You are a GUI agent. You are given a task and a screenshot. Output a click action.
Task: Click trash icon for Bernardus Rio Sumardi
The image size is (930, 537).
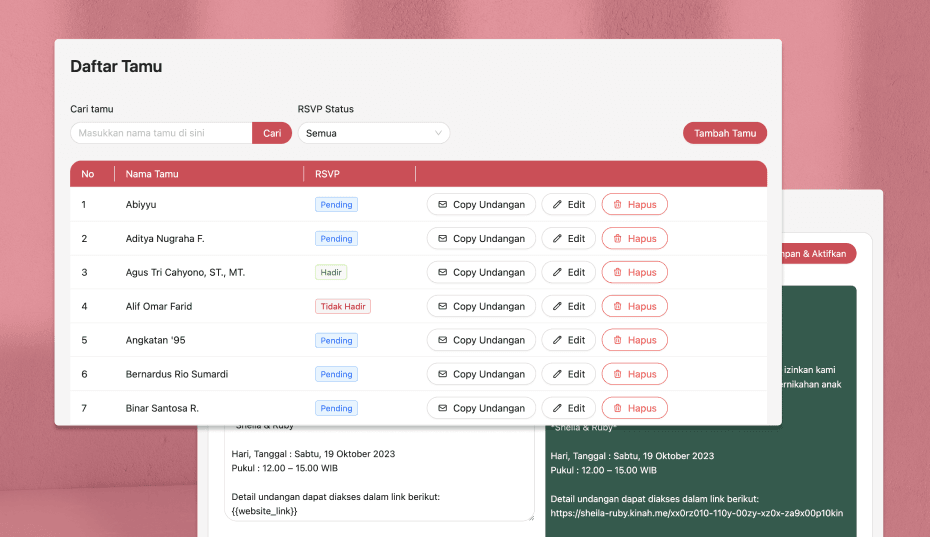[617, 374]
